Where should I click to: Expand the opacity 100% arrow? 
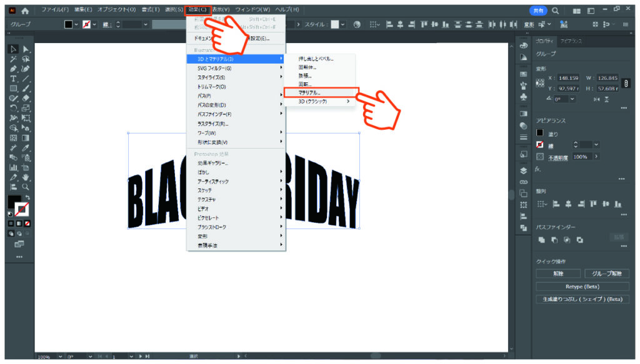coord(596,157)
